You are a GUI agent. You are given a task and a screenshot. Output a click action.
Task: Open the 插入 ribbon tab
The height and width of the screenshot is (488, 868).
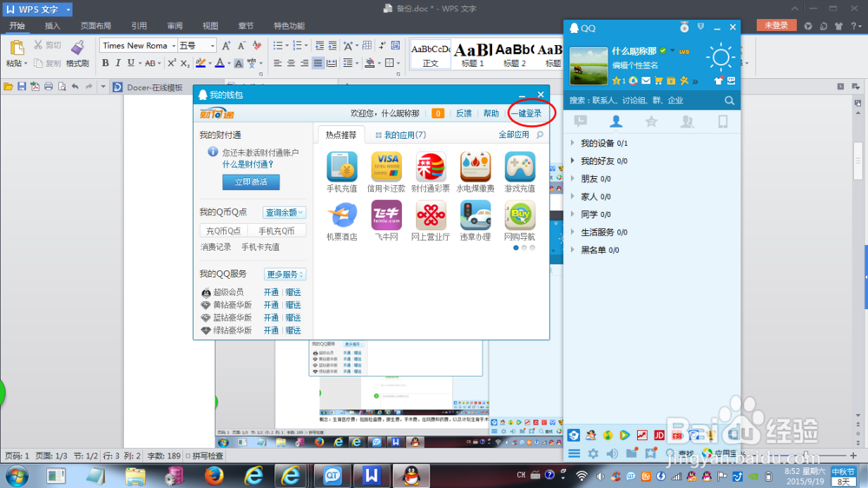(52, 25)
